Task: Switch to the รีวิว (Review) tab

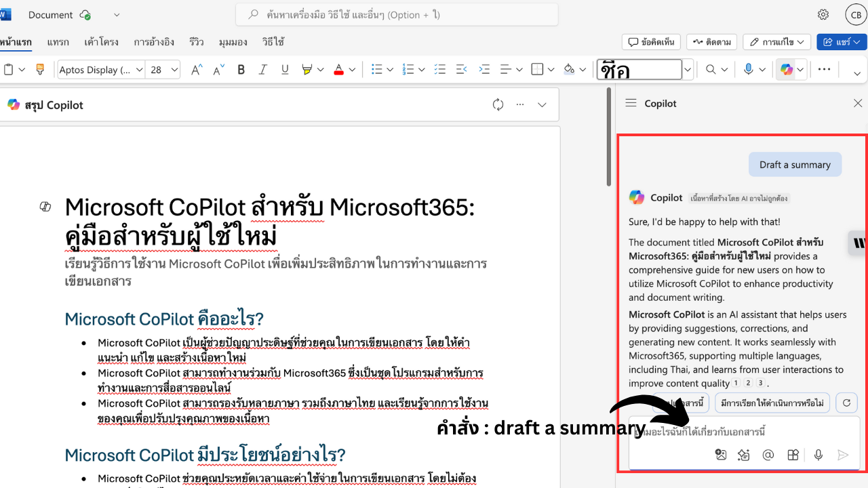Action: click(x=197, y=42)
